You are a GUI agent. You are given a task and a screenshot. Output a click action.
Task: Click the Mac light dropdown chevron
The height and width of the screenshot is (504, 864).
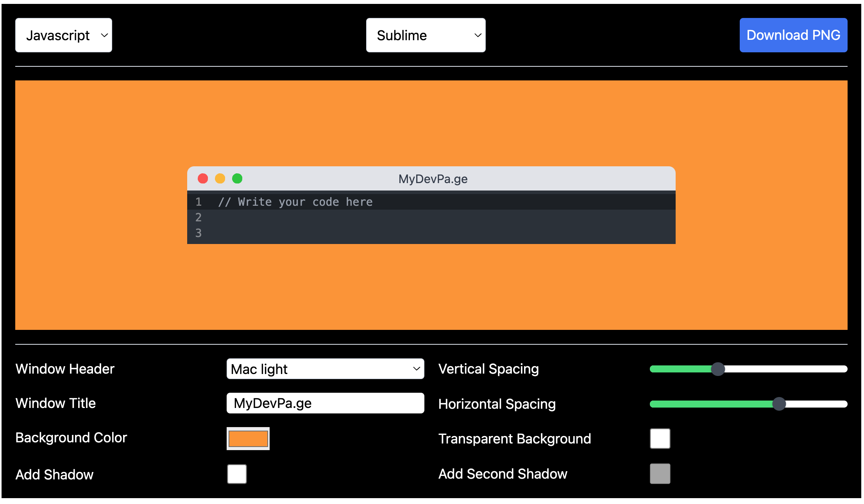pos(417,369)
